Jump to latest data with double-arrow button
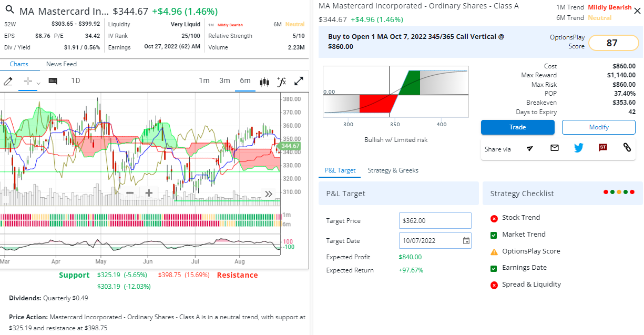 coord(269,194)
